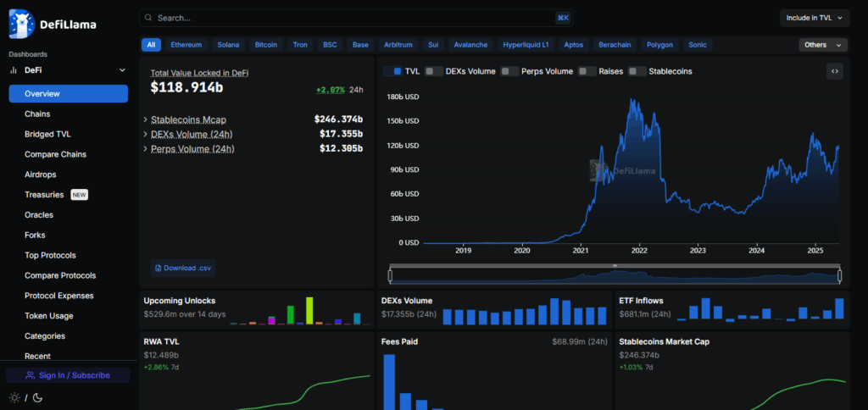The image size is (868, 410).
Task: Click the NEW badge beside Treasuries
Action: 79,195
